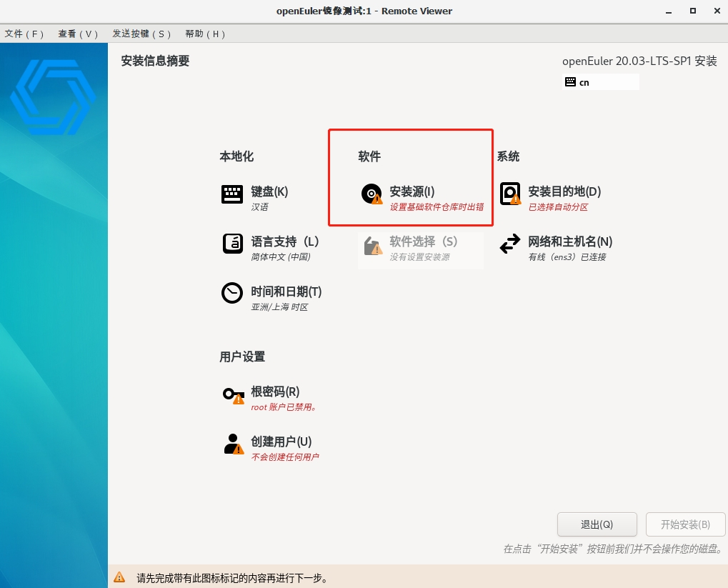This screenshot has width=728, height=588.
Task: Click the 开始安装(B) button
Action: point(684,524)
